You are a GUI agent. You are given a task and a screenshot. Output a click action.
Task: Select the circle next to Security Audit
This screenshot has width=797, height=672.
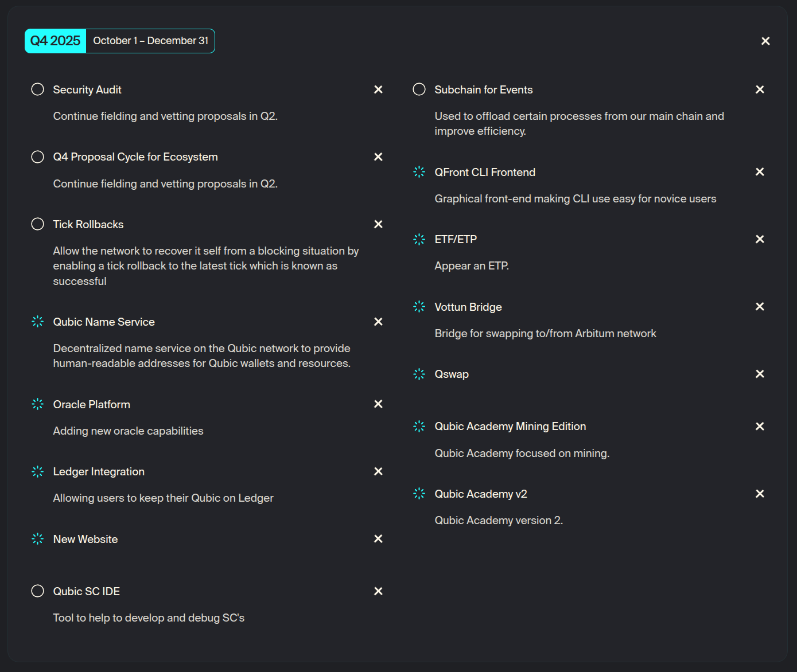(37, 89)
